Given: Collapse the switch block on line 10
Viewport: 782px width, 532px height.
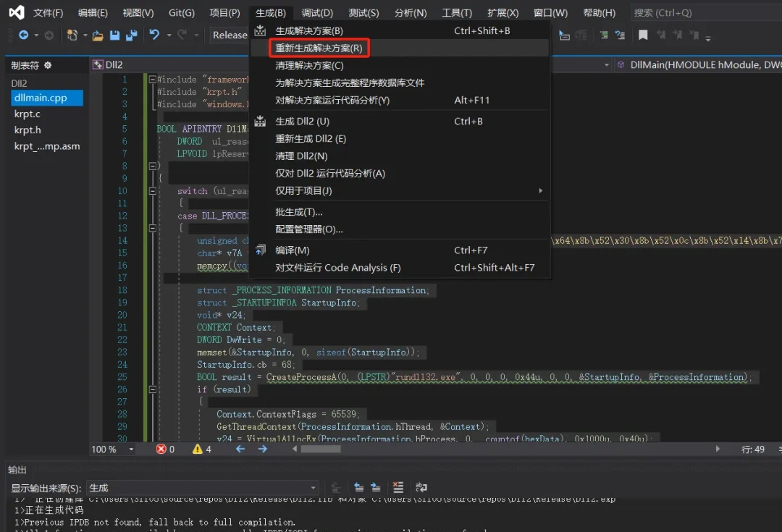Looking at the screenshot, I should pyautogui.click(x=153, y=191).
